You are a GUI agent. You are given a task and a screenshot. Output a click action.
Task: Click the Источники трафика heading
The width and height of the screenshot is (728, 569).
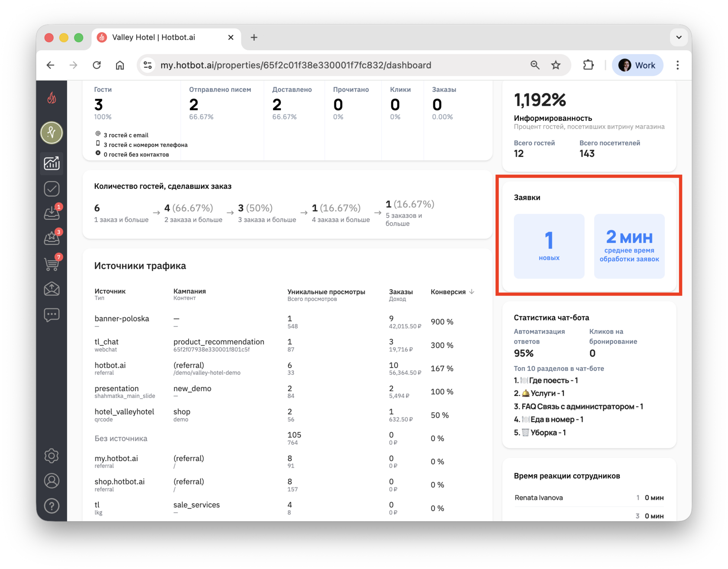tap(140, 266)
